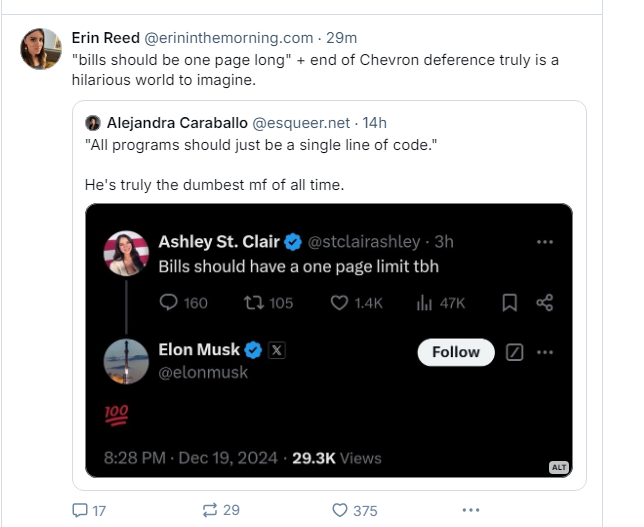Viewport: 644px width, 527px height.
Task: Click Alejandra Caraballo's small avatar
Action: coord(93,123)
